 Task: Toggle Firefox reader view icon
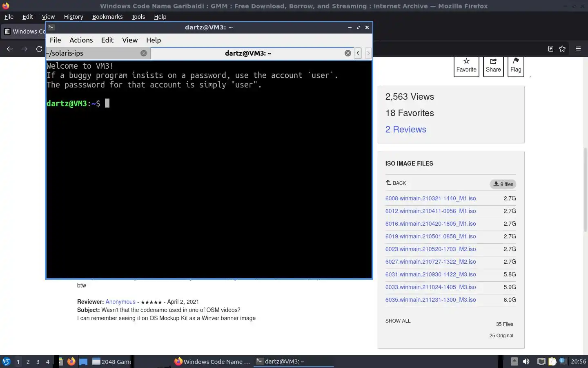tap(550, 49)
